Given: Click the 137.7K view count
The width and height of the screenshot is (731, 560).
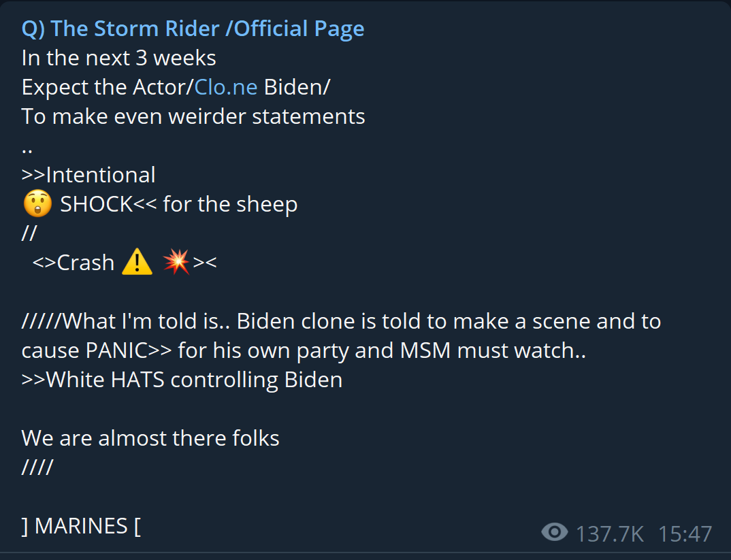Looking at the screenshot, I should click(x=610, y=533).
